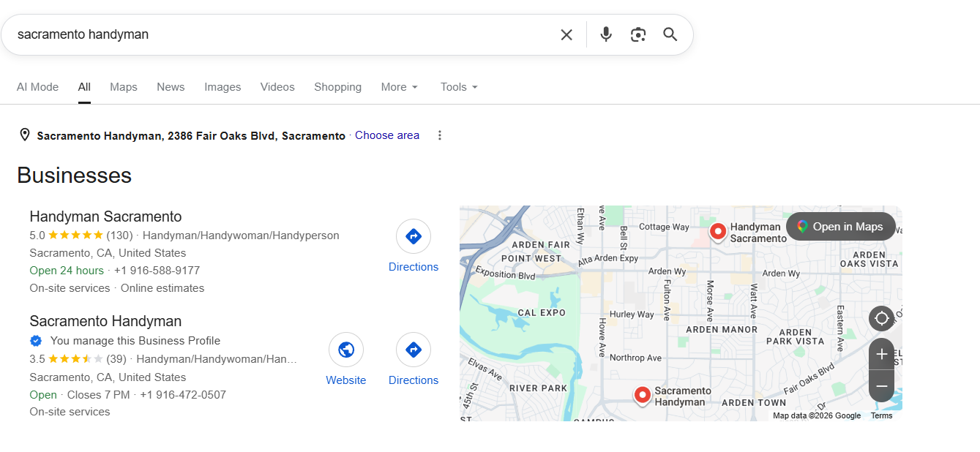Click the verified badge beside You manage

coord(36,341)
